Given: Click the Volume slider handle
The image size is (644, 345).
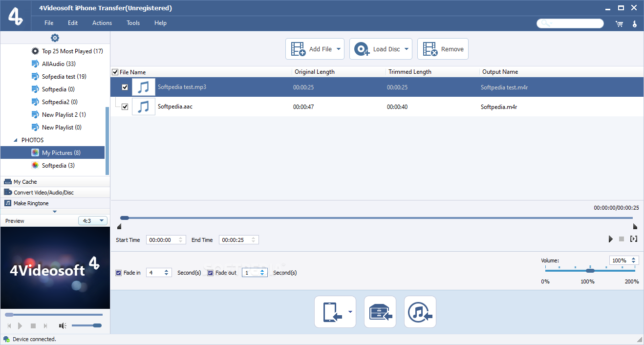Looking at the screenshot, I should click(590, 270).
